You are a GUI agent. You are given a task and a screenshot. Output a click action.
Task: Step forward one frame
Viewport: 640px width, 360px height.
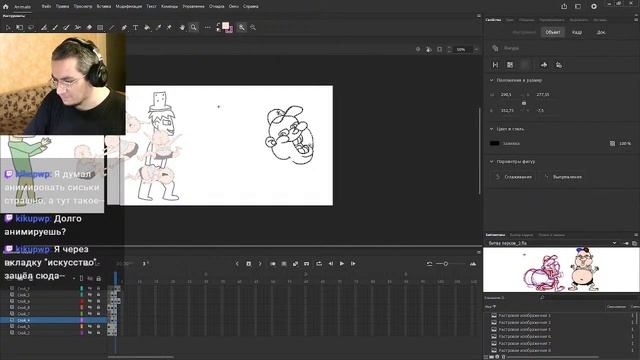click(x=353, y=264)
